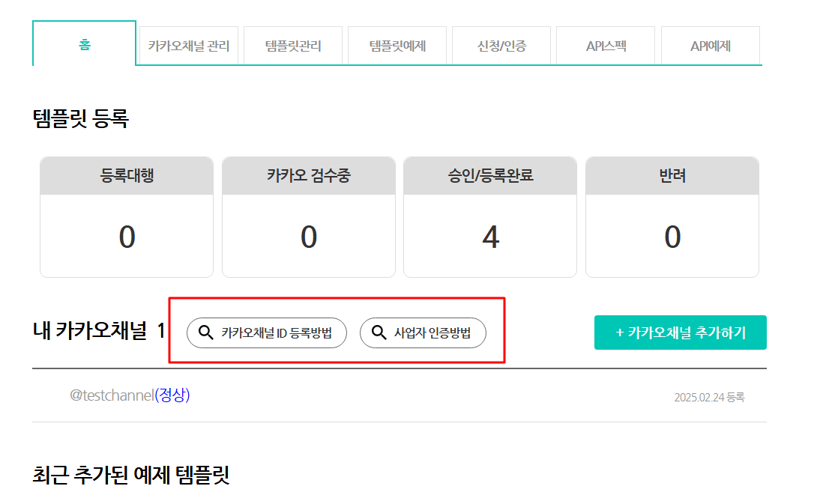Click the magnifier icon beside 카카오채널 ID 등록방법
826x504 pixels.
coord(205,333)
